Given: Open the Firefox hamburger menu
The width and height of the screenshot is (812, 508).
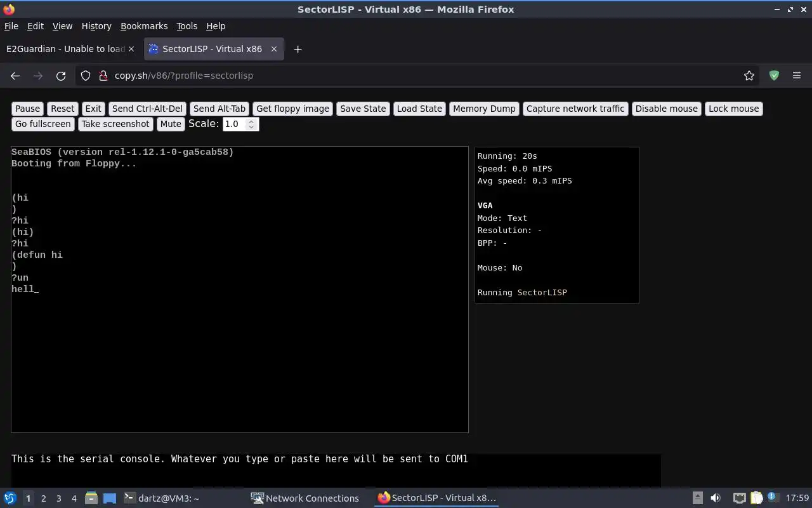Looking at the screenshot, I should click(797, 76).
